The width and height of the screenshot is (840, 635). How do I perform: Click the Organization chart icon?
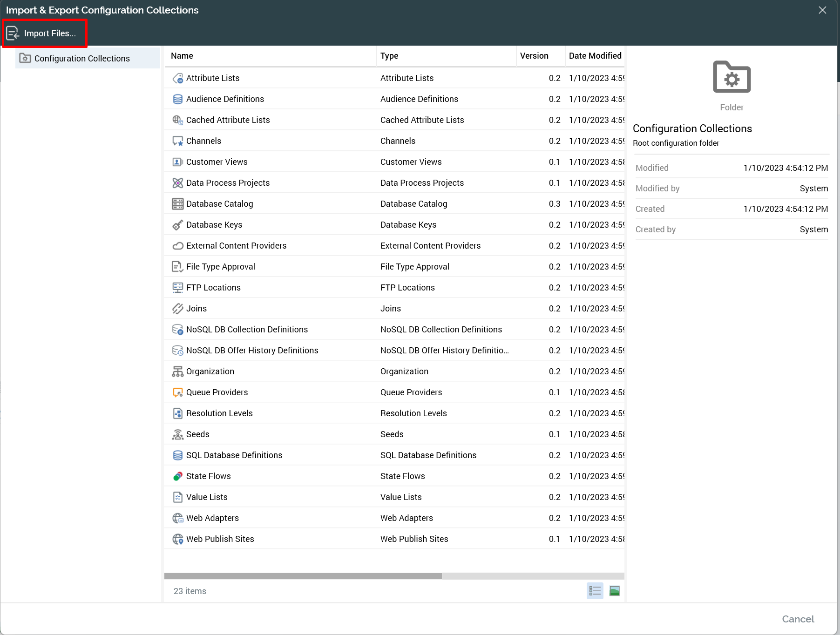click(x=177, y=372)
